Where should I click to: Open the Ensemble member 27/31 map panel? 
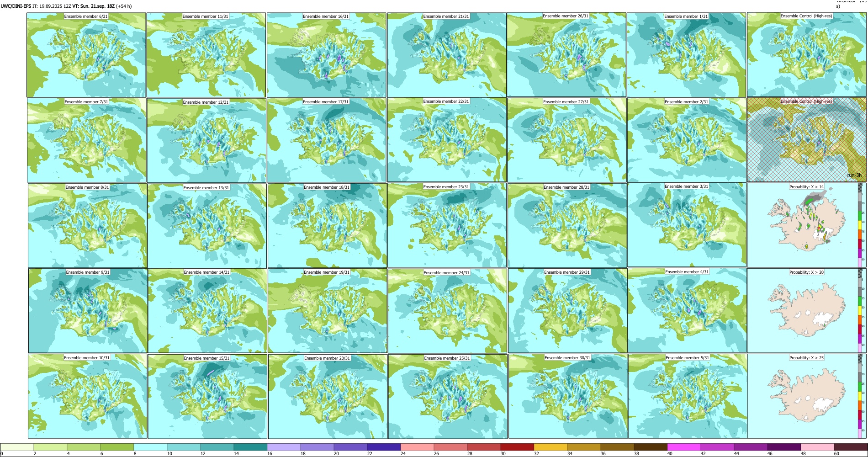[x=566, y=140]
